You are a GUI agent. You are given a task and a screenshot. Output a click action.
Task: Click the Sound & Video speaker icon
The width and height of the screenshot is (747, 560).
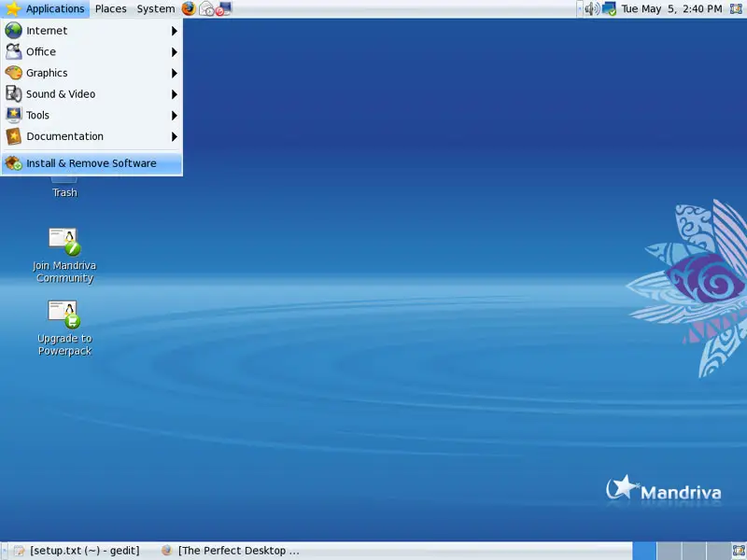(13, 94)
